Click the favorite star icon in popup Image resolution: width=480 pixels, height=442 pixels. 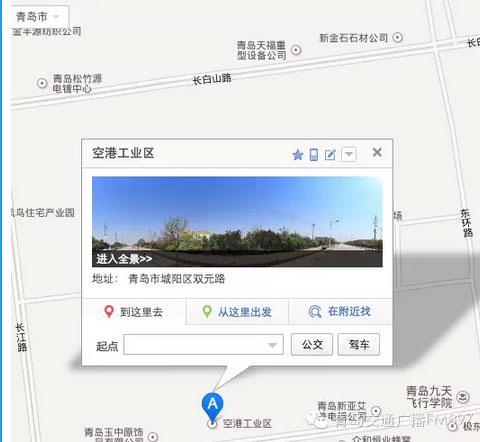(x=298, y=155)
